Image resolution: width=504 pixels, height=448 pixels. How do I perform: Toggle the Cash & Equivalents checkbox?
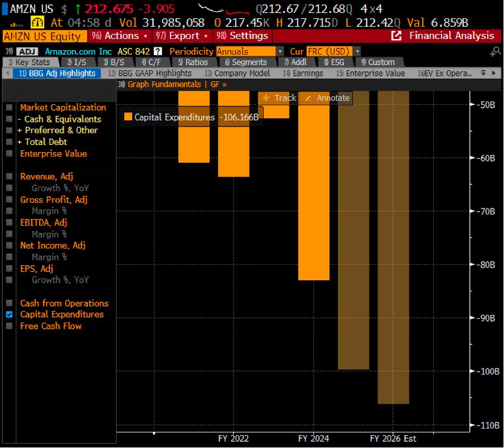pyautogui.click(x=9, y=119)
